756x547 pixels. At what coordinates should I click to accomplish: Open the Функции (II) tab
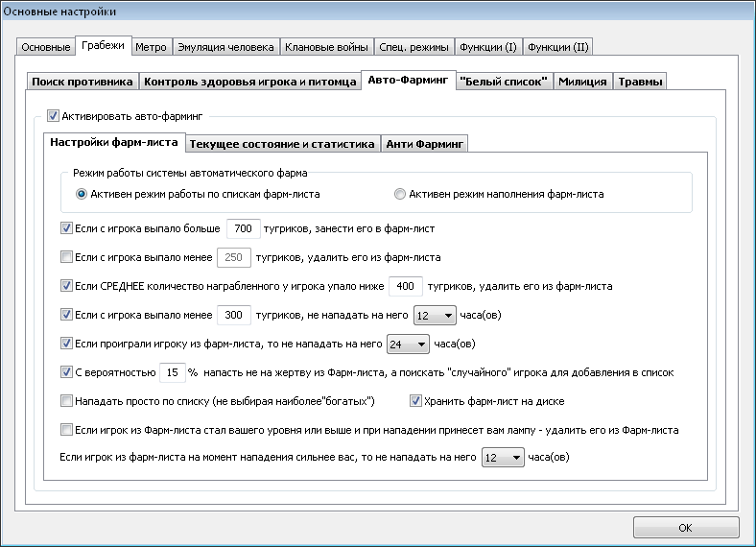coord(557,47)
